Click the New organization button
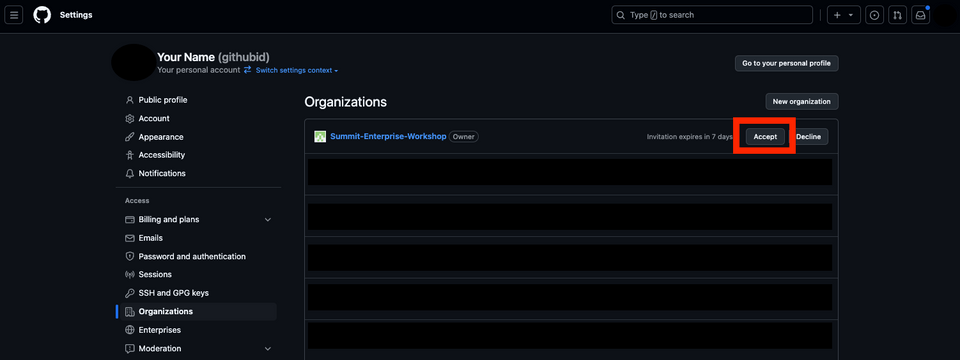 tap(801, 102)
